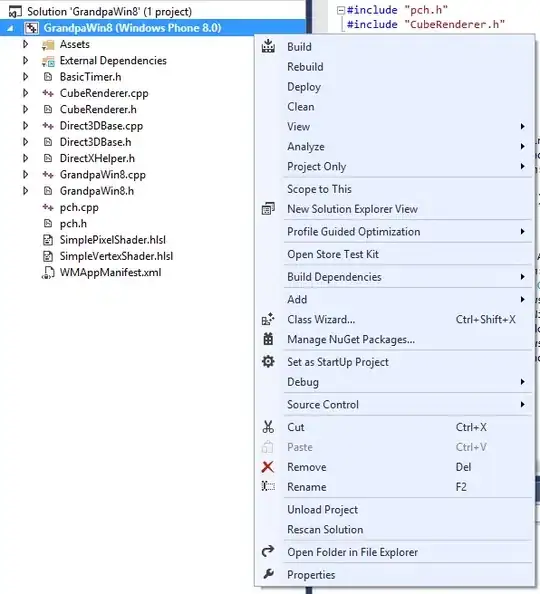Click the Rename icon in the menu
This screenshot has width=540, height=594.
tap(268, 486)
